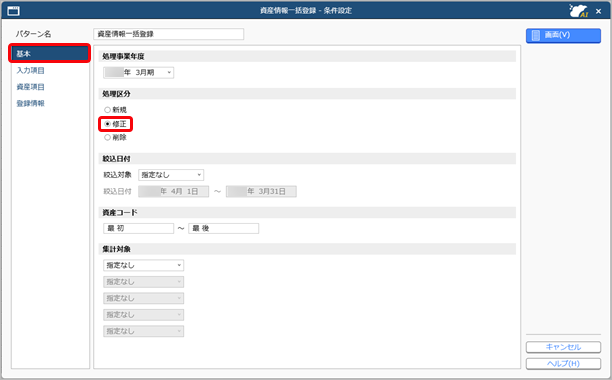Screen dimensions: 612x380
Task: Open the 絞込対象 dropdown
Action: (x=171, y=175)
